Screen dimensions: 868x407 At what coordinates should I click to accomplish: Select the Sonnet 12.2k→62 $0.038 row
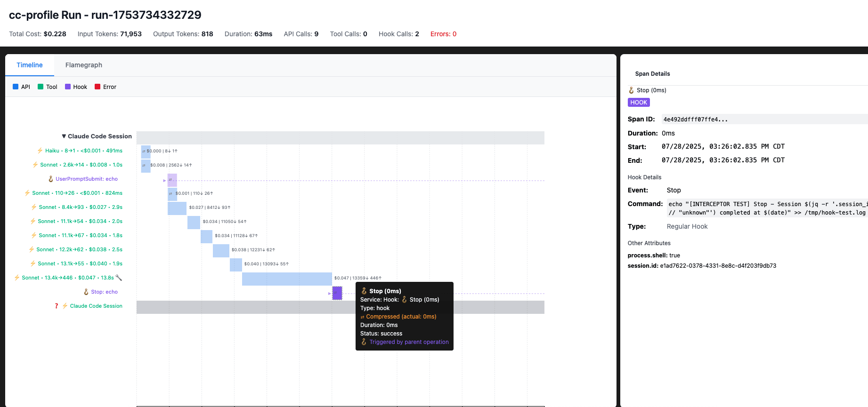click(x=79, y=249)
